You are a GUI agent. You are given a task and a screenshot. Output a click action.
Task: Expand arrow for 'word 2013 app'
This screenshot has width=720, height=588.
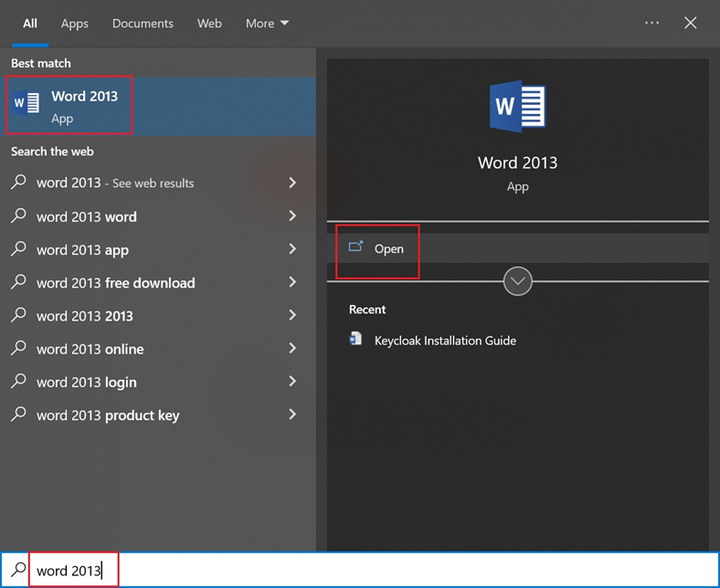click(x=292, y=248)
